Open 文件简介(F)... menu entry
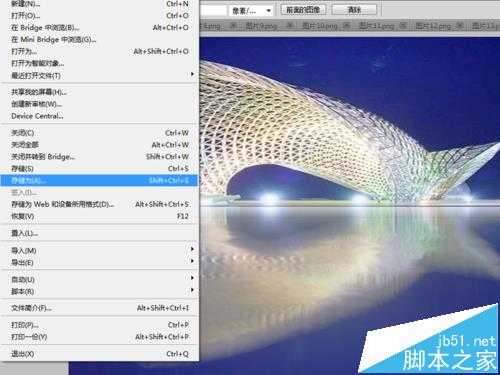The width and height of the screenshot is (500, 375). pos(99,308)
